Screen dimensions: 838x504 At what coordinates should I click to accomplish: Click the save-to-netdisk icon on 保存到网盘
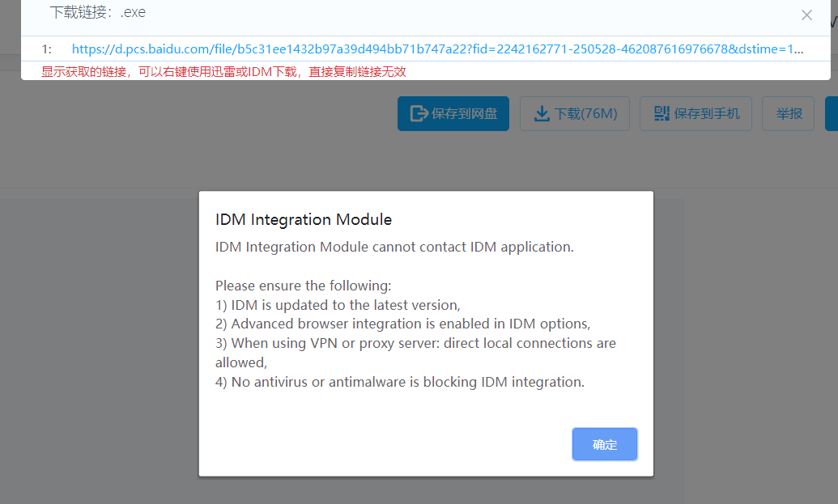tap(419, 113)
